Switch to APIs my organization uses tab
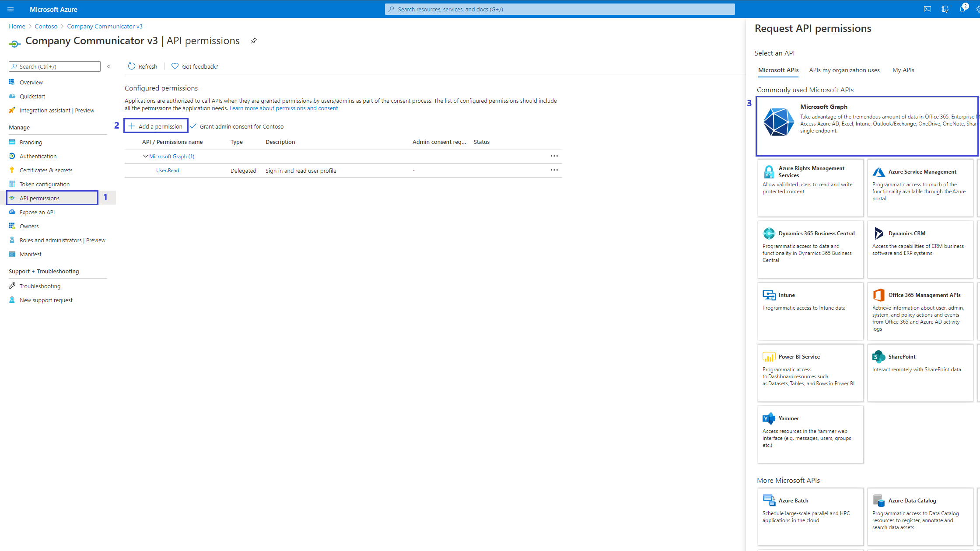Image resolution: width=980 pixels, height=551 pixels. coord(845,70)
